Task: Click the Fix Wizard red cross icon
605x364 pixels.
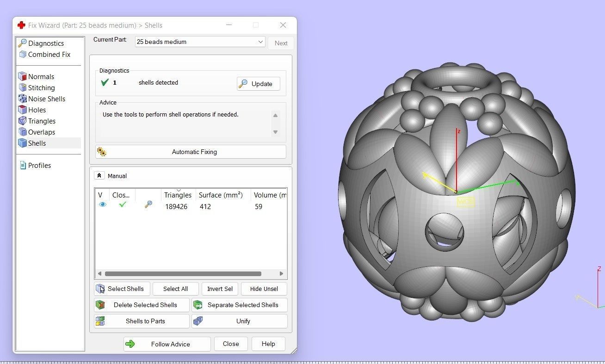Action: (21, 25)
